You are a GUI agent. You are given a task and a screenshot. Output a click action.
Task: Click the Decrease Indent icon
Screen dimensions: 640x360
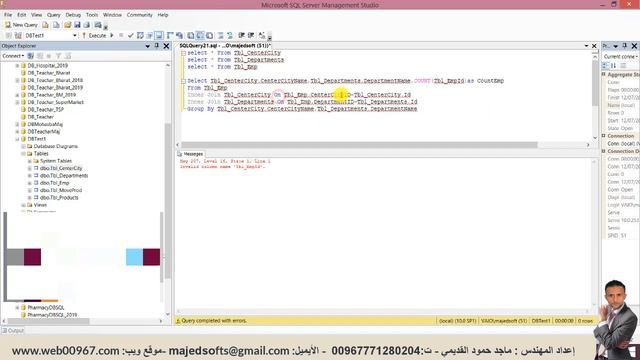pyautogui.click(x=242, y=36)
